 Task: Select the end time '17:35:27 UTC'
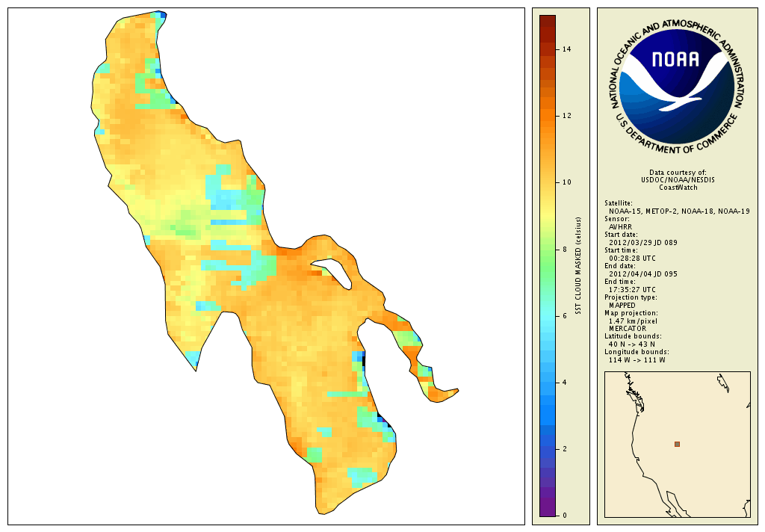tap(632, 289)
